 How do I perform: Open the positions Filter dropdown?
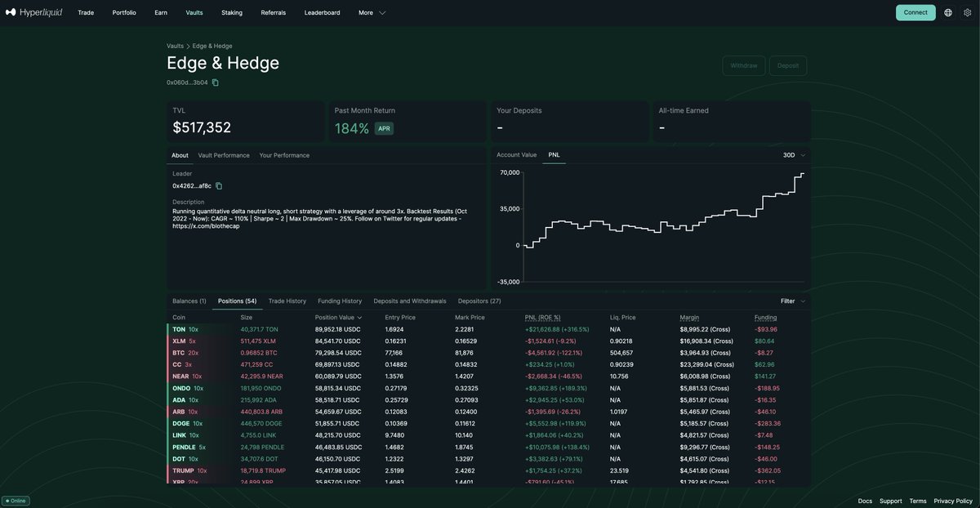(x=793, y=301)
